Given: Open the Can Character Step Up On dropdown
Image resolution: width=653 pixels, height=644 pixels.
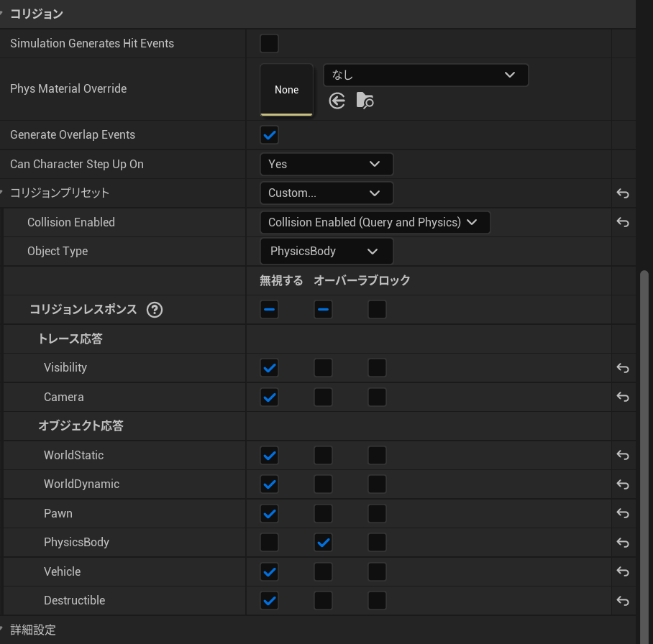Looking at the screenshot, I should pyautogui.click(x=326, y=164).
